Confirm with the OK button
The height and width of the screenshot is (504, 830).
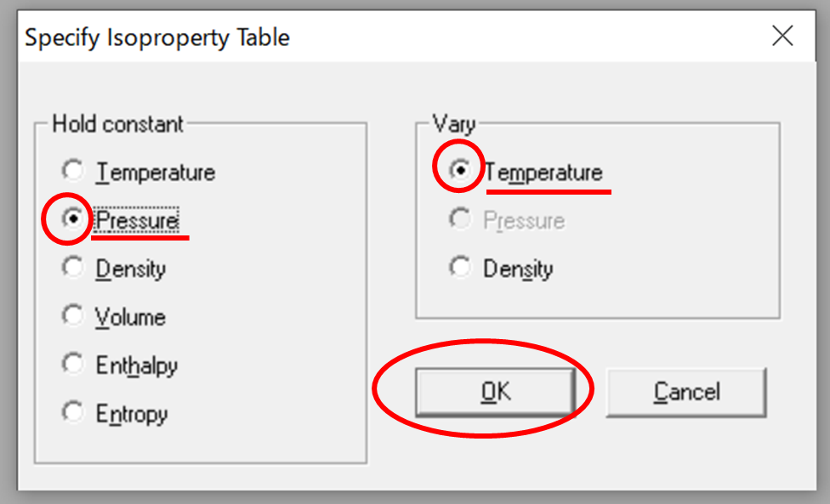[494, 392]
